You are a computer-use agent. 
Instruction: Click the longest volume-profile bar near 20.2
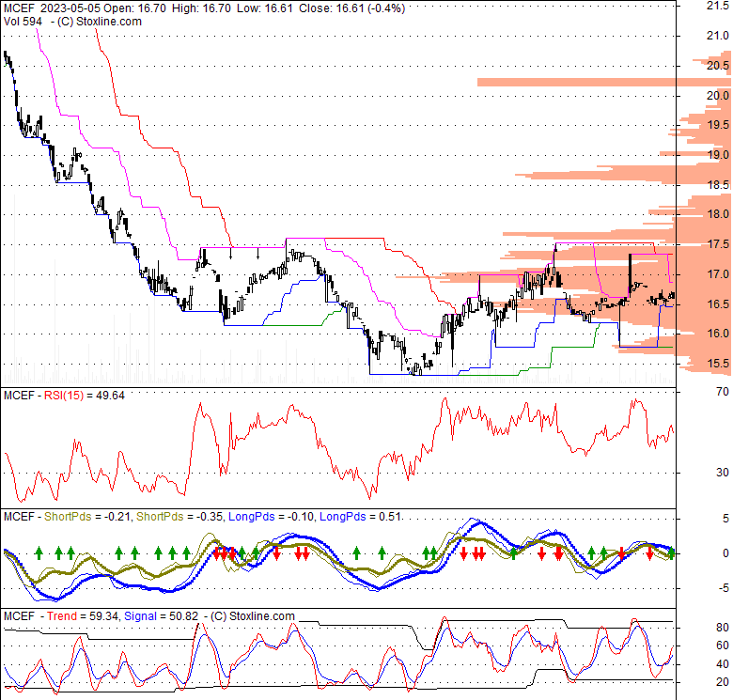click(x=603, y=83)
